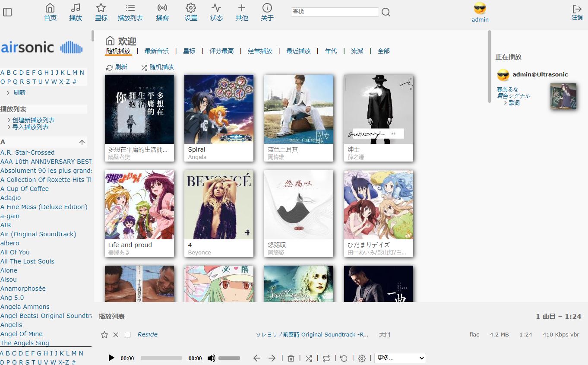Open the Beyonce 4 album cover
588x365 pixels.
click(219, 205)
